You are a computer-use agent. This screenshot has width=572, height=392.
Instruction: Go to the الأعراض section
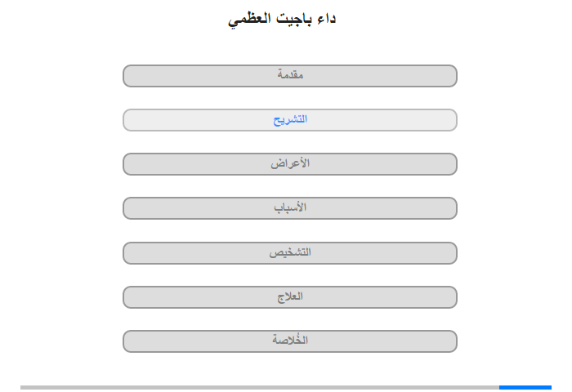[x=289, y=164]
